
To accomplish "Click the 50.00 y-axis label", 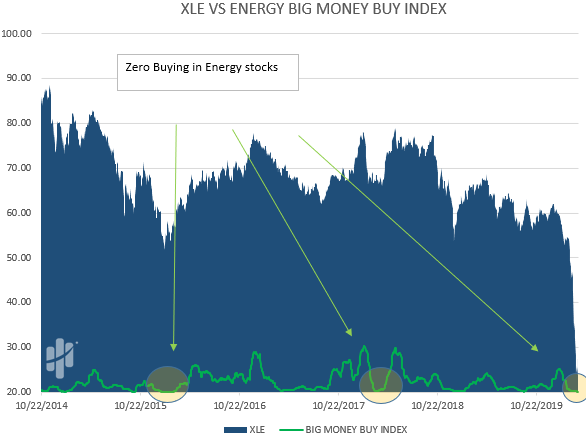I will (19, 258).
